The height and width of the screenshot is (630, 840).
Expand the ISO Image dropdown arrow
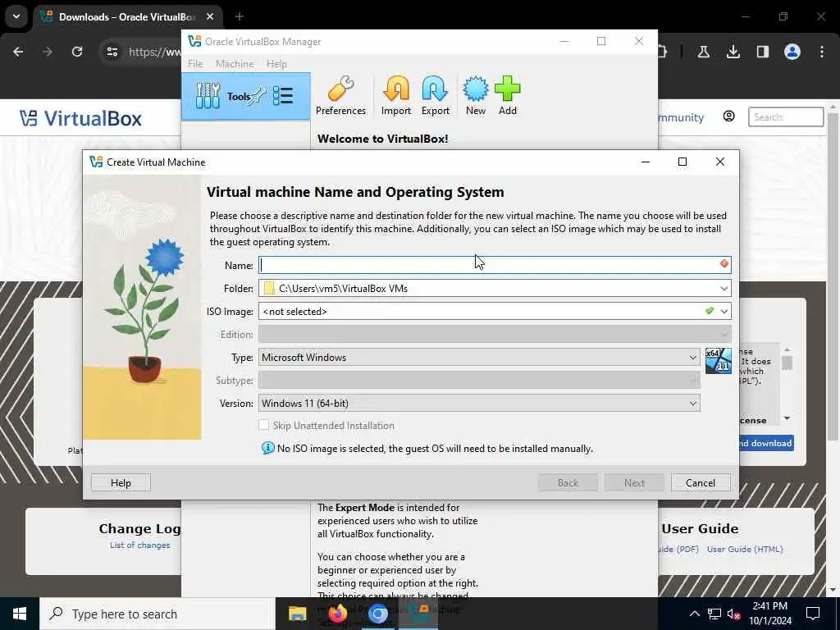pyautogui.click(x=724, y=311)
